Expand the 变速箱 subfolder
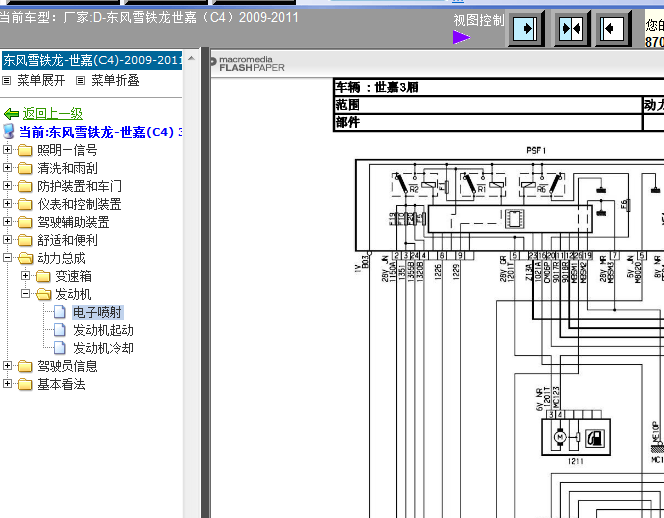 pos(25,275)
